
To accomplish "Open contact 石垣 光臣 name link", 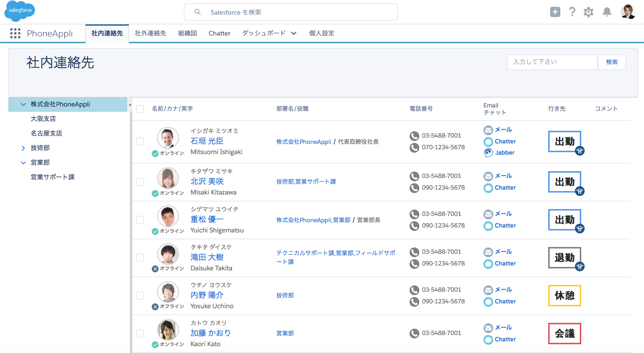I will [x=207, y=141].
